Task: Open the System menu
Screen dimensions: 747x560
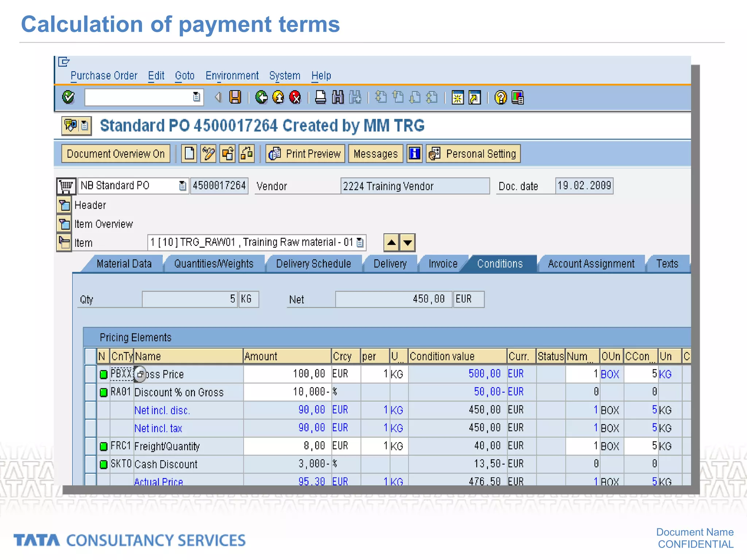Action: 285,76
